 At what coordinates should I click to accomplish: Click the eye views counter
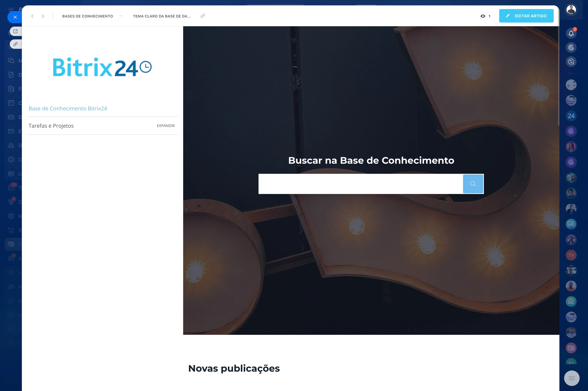tap(485, 16)
